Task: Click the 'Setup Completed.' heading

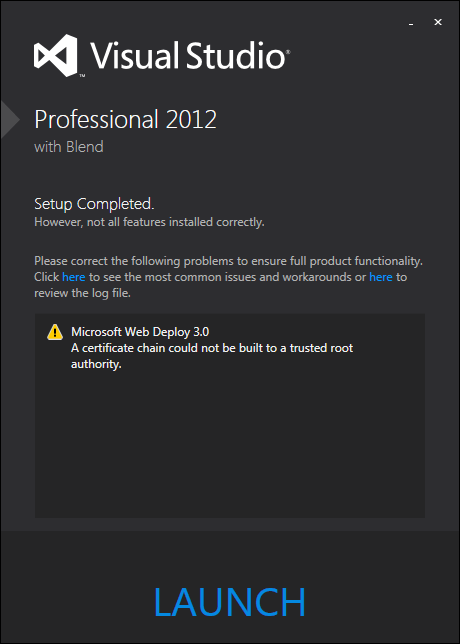Action: tap(94, 204)
